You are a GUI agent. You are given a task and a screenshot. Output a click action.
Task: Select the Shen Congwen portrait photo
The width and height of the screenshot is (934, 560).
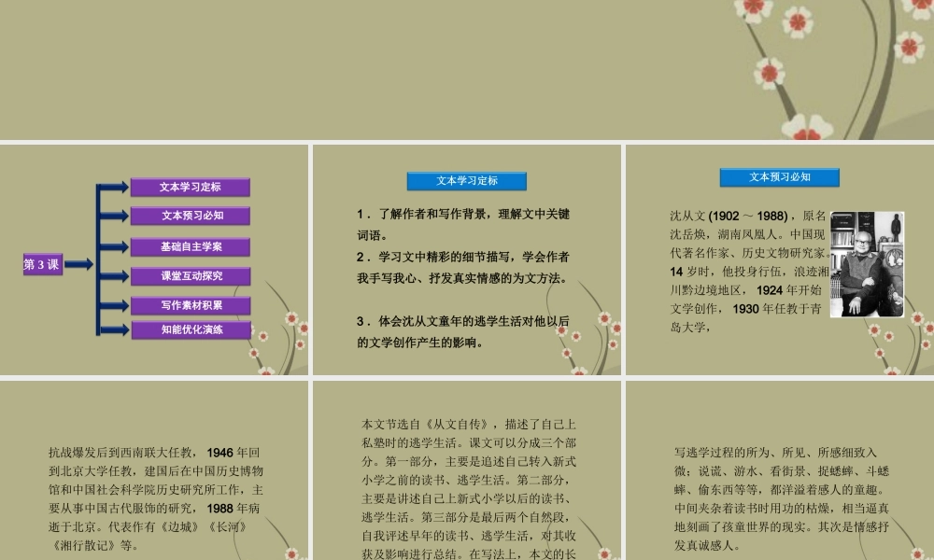click(867, 264)
